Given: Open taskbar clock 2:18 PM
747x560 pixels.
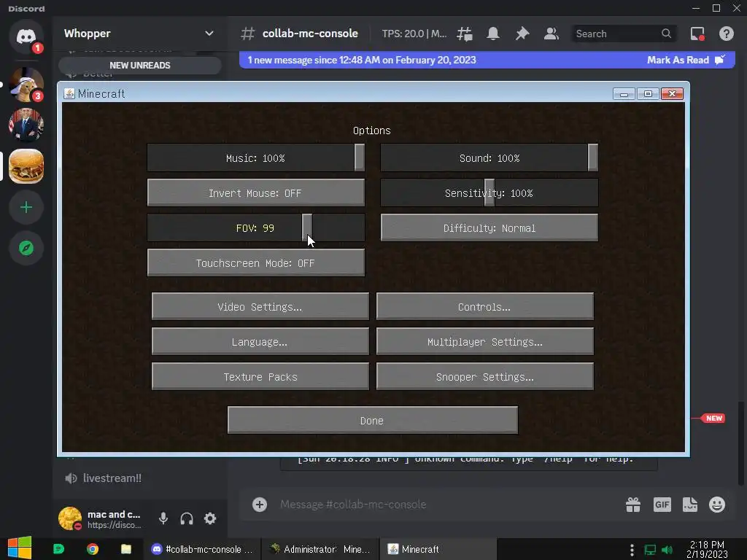Looking at the screenshot, I should pyautogui.click(x=707, y=549).
